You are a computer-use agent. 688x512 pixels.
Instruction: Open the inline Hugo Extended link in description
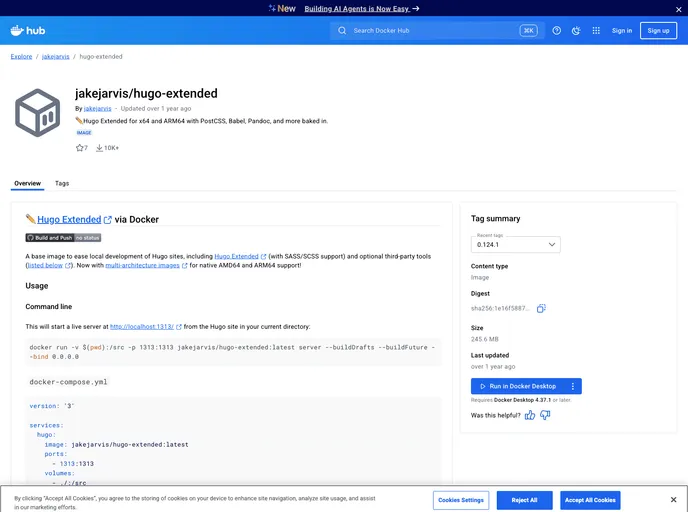pos(236,256)
